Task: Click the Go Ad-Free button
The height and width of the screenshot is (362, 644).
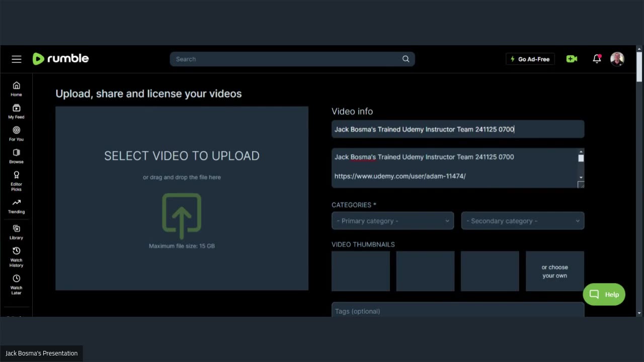Action: point(530,59)
